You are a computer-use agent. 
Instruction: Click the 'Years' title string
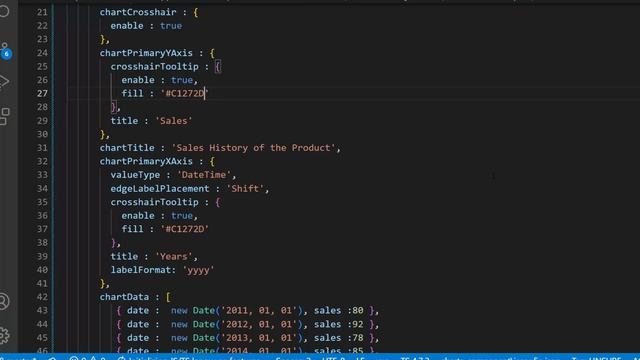click(173, 256)
